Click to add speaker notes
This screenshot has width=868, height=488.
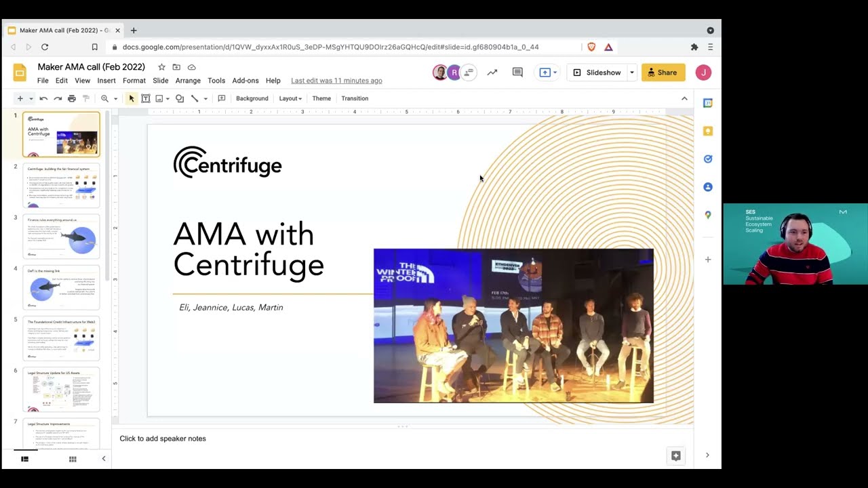(163, 439)
